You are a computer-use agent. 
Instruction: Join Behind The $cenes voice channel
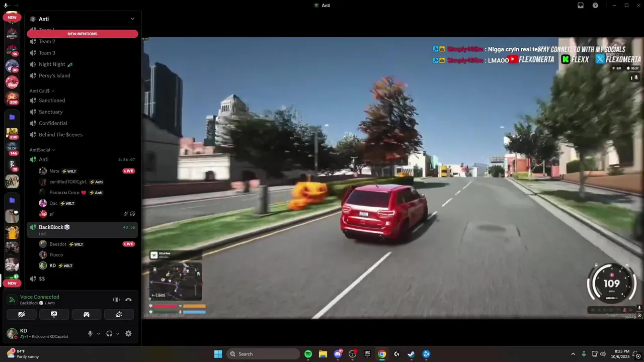(83, 135)
